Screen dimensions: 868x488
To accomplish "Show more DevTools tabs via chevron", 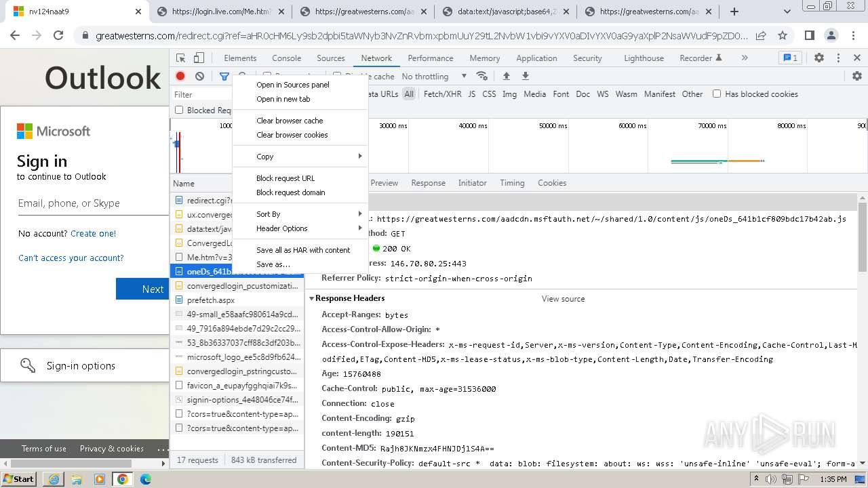I will point(745,58).
